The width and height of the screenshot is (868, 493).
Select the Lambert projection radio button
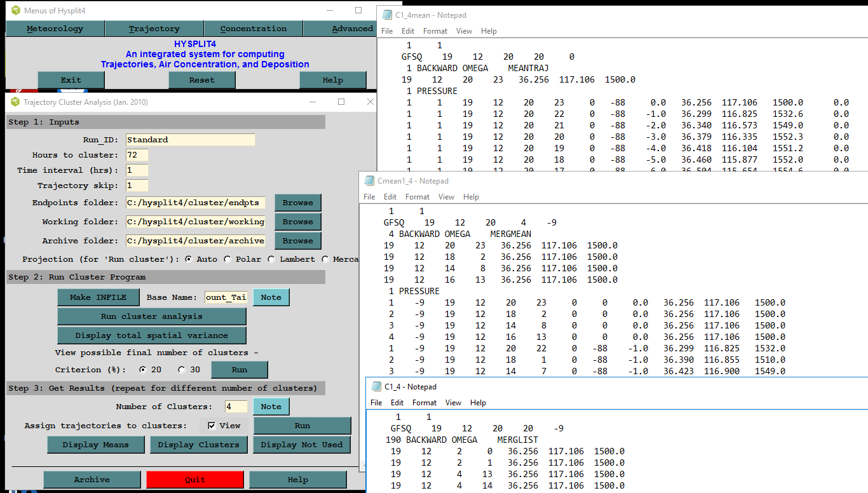pyautogui.click(x=271, y=259)
